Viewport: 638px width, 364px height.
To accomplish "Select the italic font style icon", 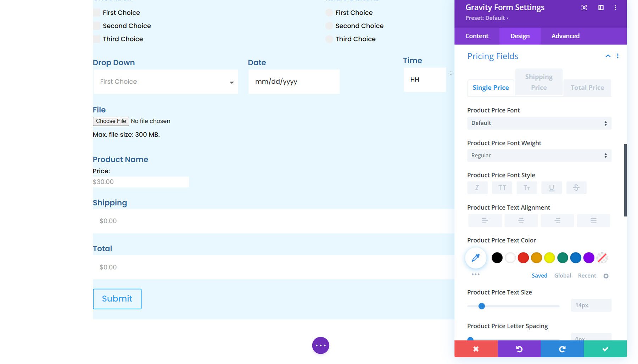I will [477, 188].
